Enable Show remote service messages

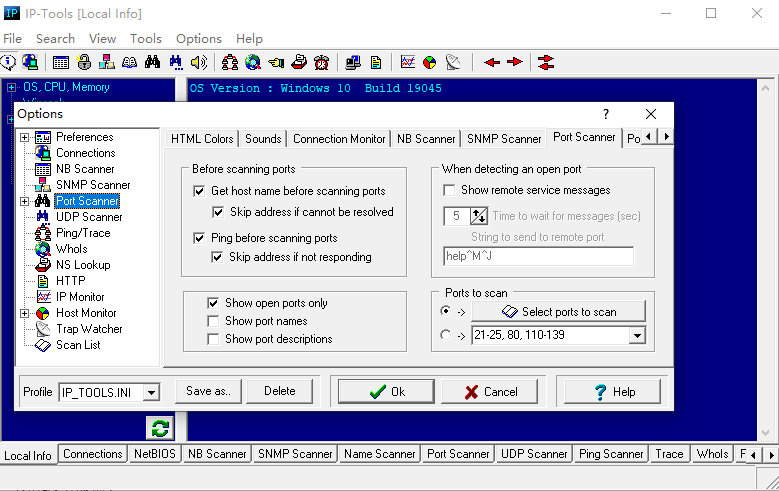pos(449,190)
